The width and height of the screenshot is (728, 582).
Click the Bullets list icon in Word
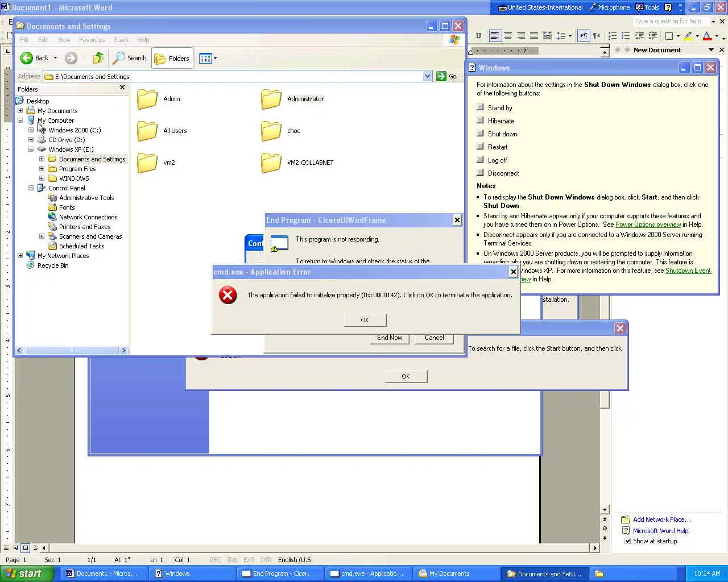click(626, 36)
